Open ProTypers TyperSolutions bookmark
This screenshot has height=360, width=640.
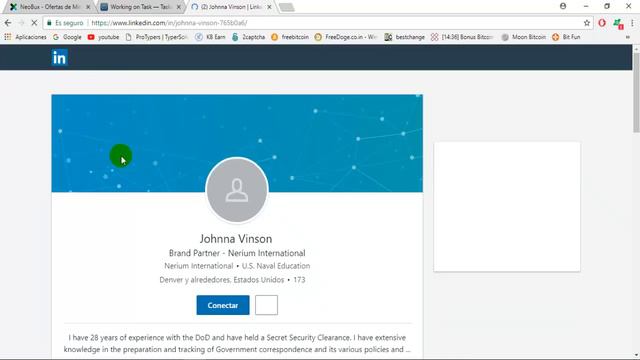tap(157, 37)
